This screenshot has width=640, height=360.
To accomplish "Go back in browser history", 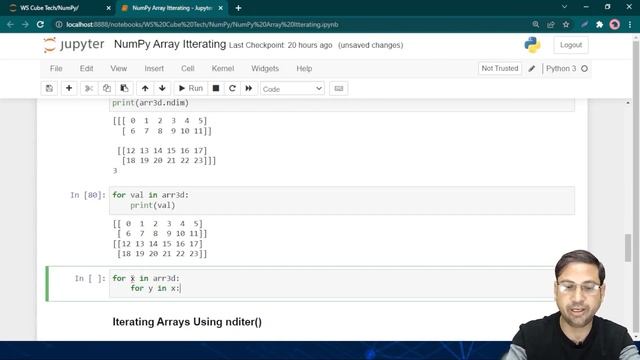I will point(10,24).
